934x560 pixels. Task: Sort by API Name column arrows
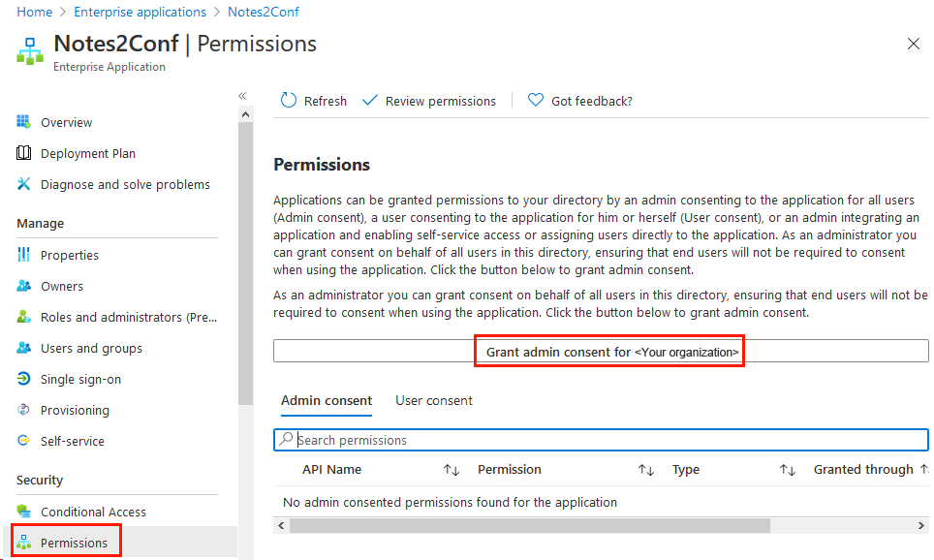(451, 470)
